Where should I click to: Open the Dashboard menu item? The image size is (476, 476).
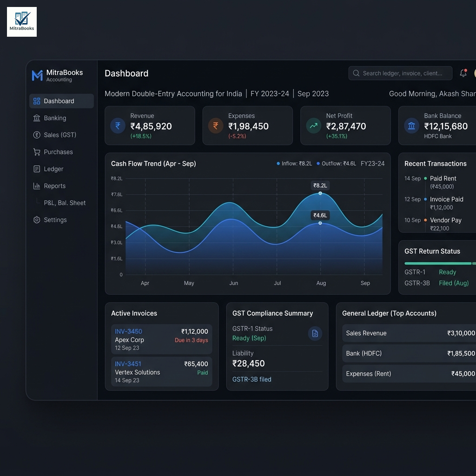[61, 101]
